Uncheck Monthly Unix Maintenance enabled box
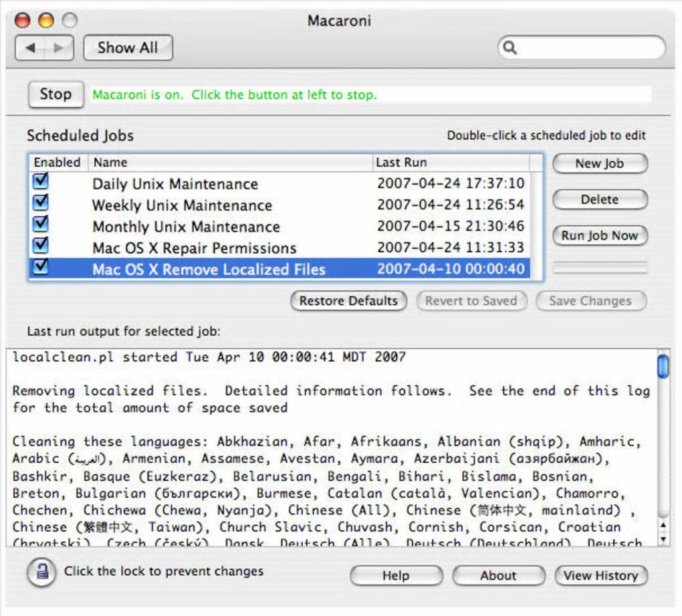Screen dimensions: 682x616 tap(40, 223)
